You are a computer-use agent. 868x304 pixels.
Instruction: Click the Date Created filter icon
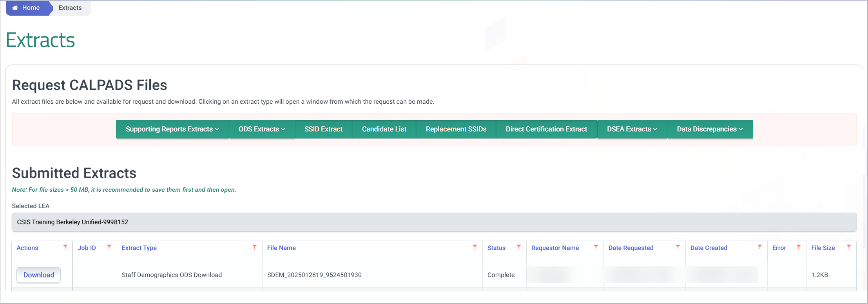click(759, 247)
